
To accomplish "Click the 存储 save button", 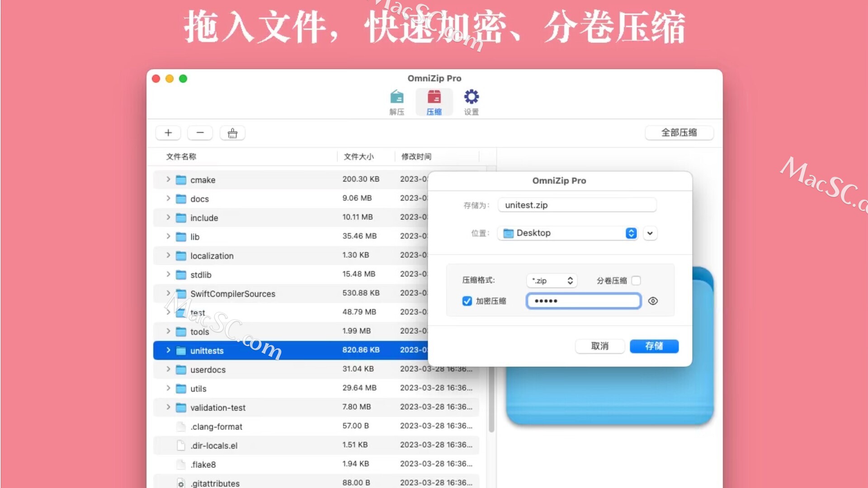I will (654, 346).
